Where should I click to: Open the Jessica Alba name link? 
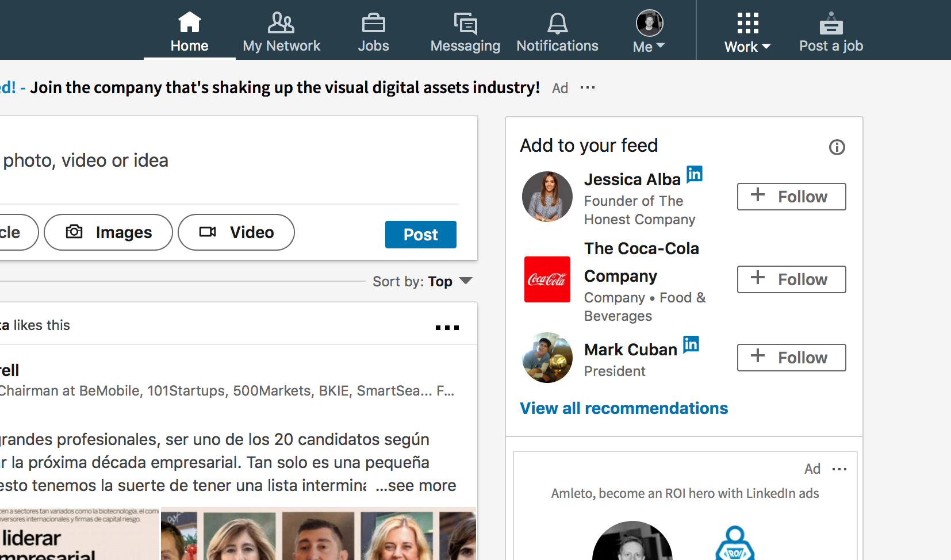point(632,179)
